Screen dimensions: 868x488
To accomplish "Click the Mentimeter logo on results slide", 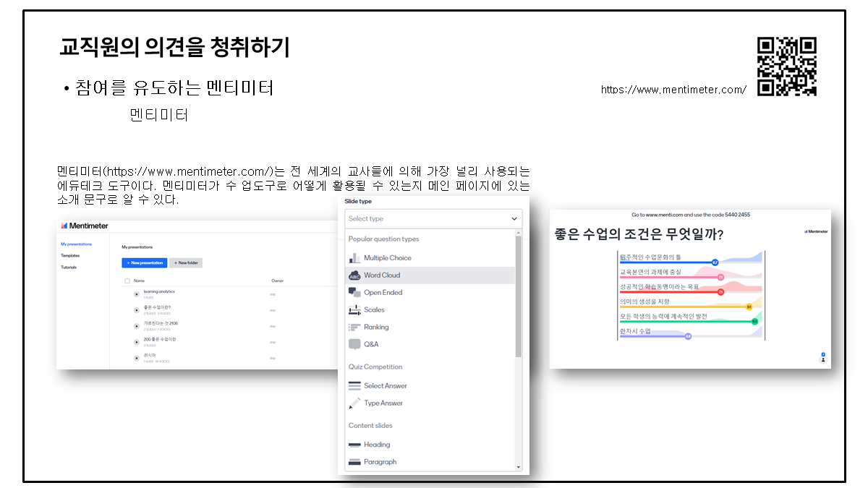I will click(x=816, y=231).
